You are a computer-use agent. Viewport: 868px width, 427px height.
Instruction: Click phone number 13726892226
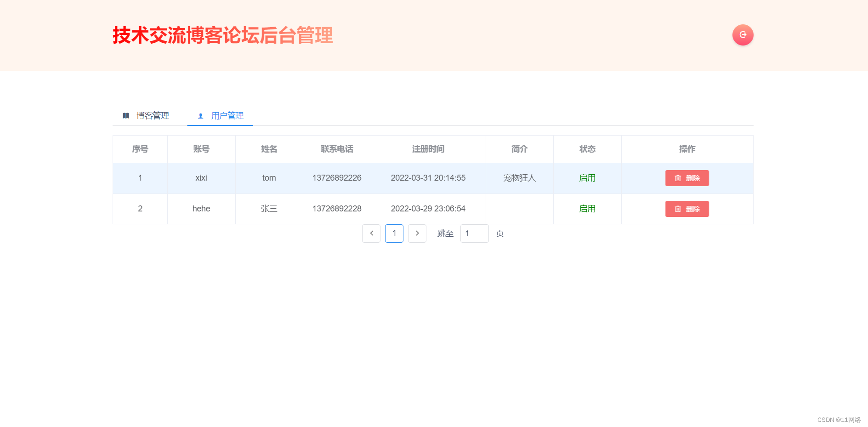337,178
